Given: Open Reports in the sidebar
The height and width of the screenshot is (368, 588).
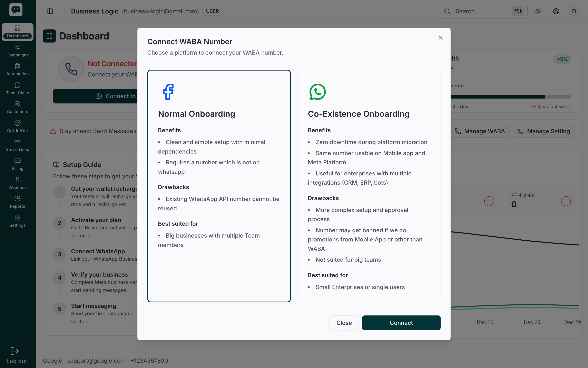Looking at the screenshot, I should point(18,202).
